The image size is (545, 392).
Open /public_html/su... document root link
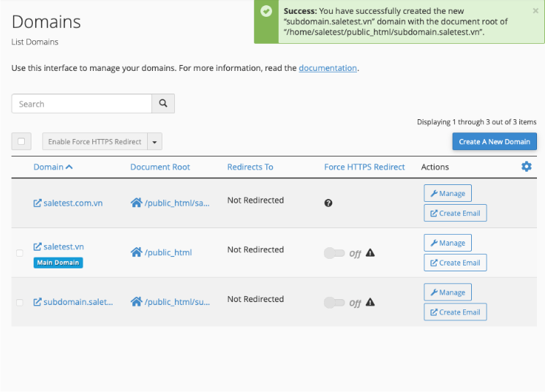[x=177, y=302]
